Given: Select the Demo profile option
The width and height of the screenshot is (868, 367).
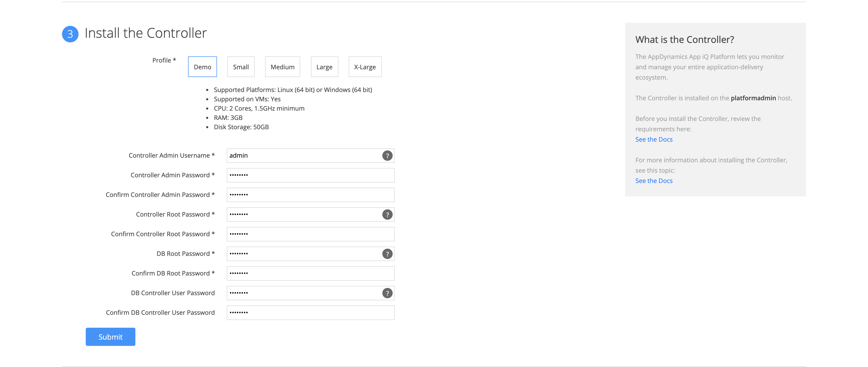Looking at the screenshot, I should click(203, 67).
